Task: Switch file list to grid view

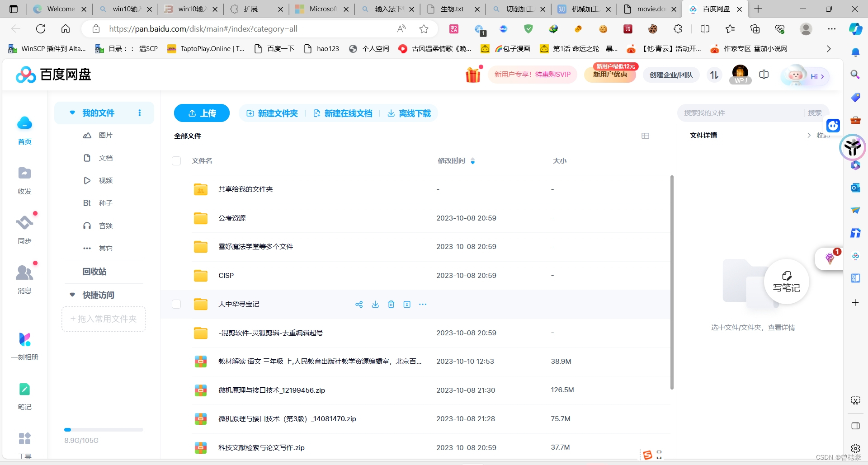Action: click(x=645, y=136)
